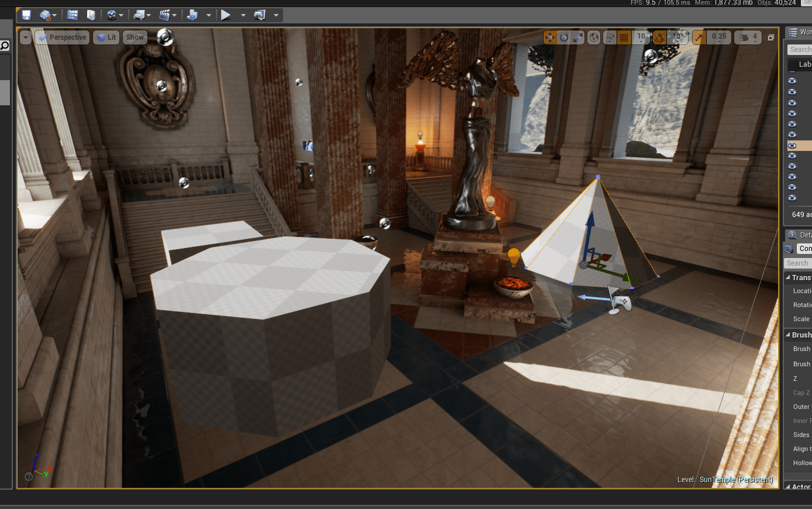Viewport: 812px width, 509px height.
Task: Open the Show flags menu
Action: coord(135,37)
